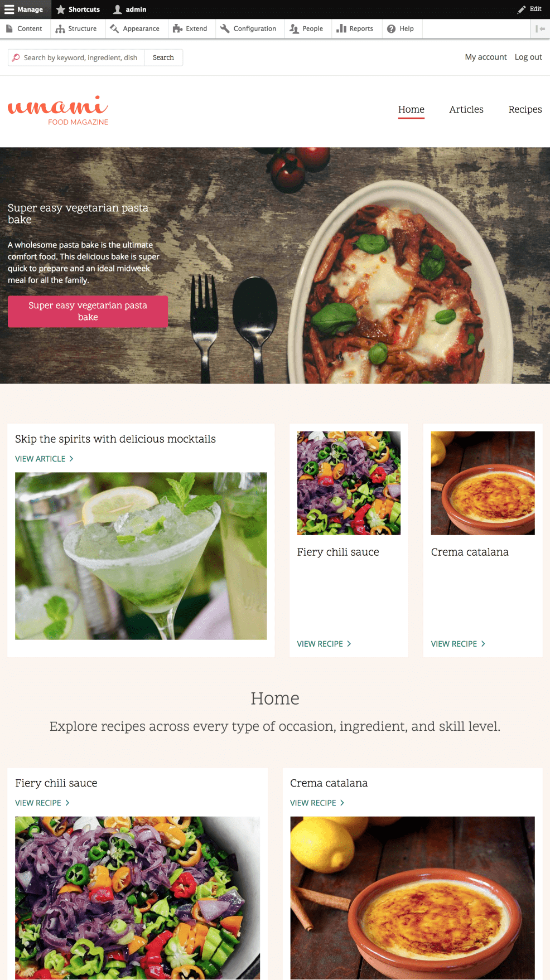Open the Extend puzzle-piece menu
Viewport: 550px width, 980px height.
coord(190,28)
